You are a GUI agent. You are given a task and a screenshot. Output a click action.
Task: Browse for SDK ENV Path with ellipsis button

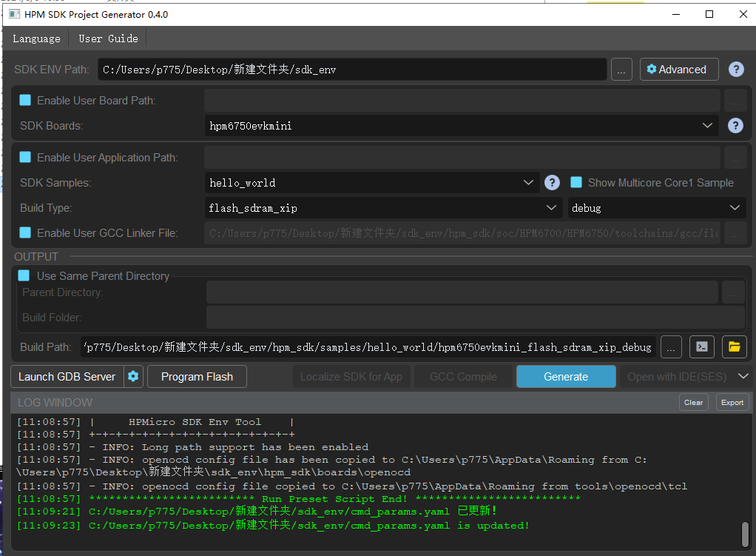pyautogui.click(x=621, y=70)
